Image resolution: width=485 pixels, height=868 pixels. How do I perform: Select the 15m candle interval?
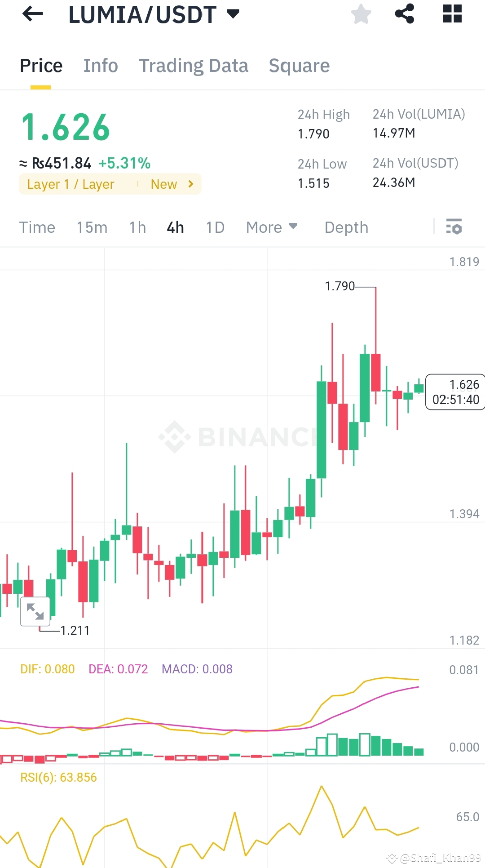(x=92, y=227)
